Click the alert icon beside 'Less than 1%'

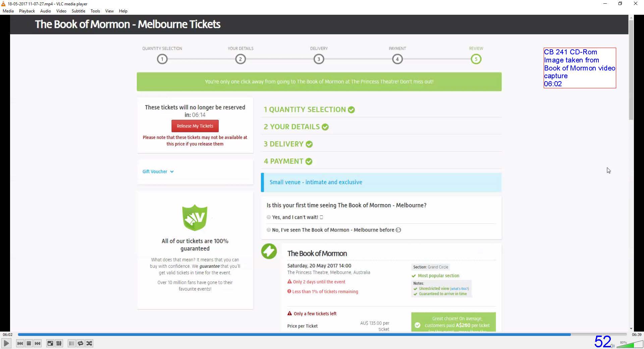[289, 291]
